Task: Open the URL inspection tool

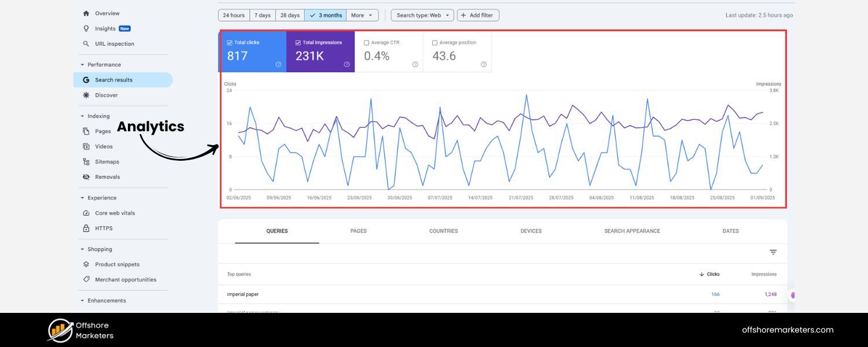Action: (114, 43)
